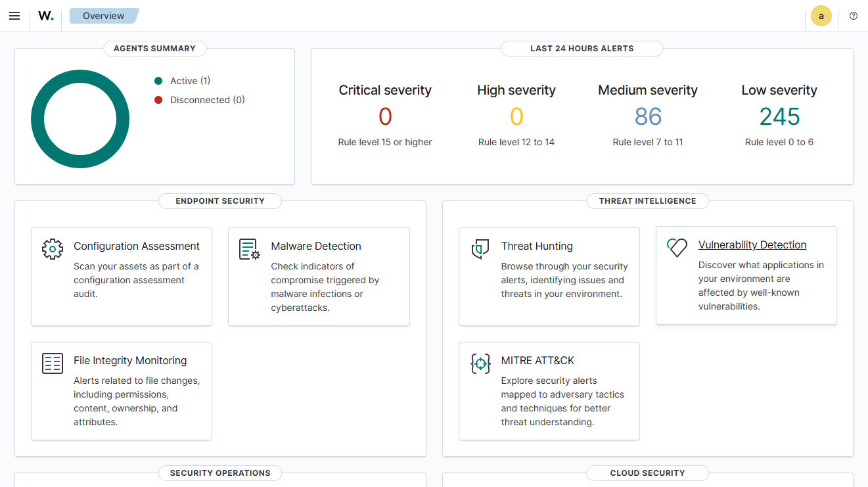This screenshot has width=868, height=487.
Task: Click the Wazuh logo home icon
Action: pyautogui.click(x=46, y=16)
